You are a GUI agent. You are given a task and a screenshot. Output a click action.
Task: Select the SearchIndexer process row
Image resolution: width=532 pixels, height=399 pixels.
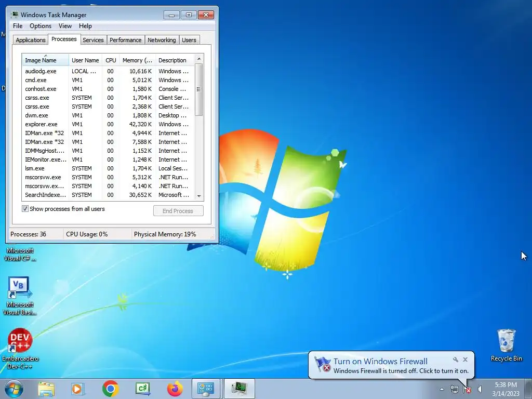click(108, 195)
